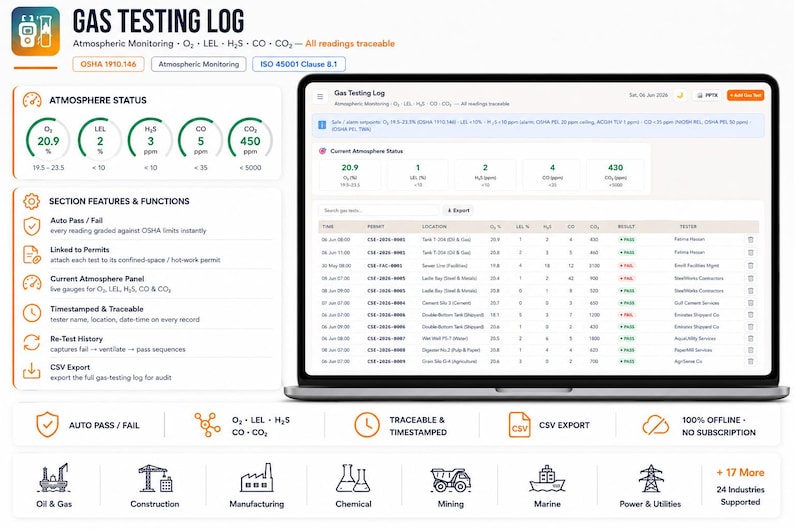This screenshot has width=794, height=529.
Task: Click the O2 20.9 % gauge
Action: [x=49, y=140]
